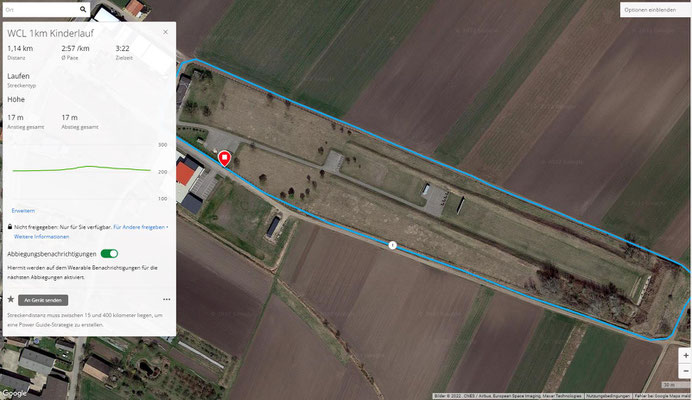The height and width of the screenshot is (400, 692).
Task: Zoom out with the minus button
Action: pyautogui.click(x=685, y=371)
